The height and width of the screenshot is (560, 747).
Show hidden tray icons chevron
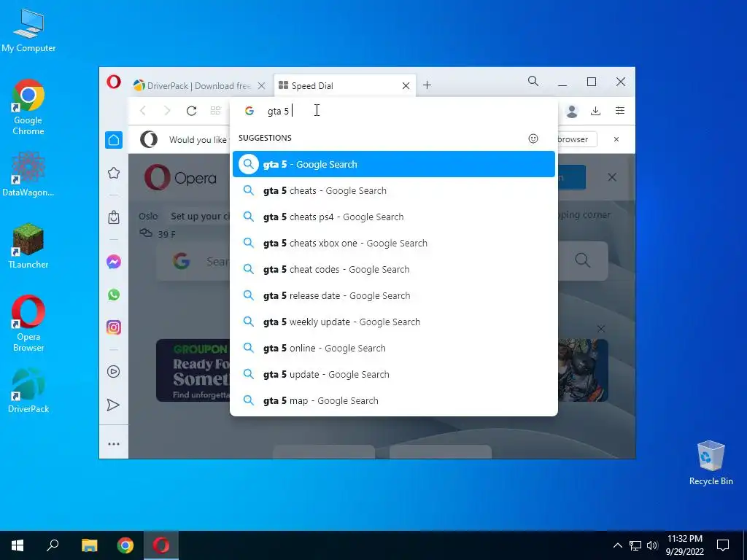617,545
